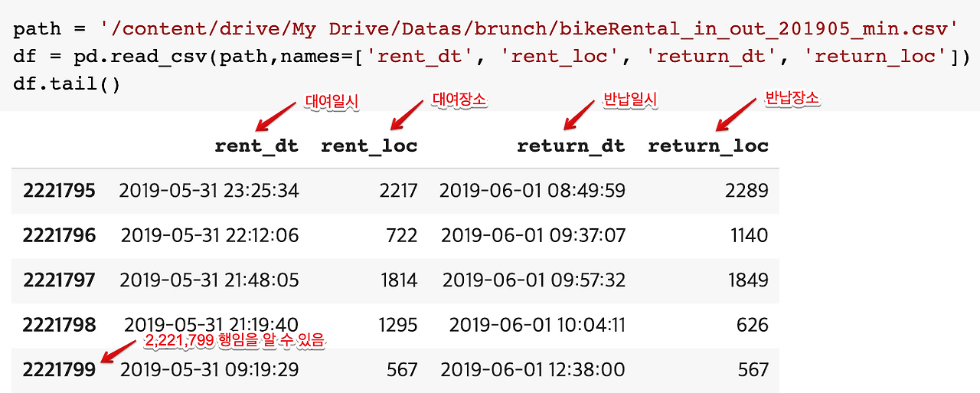Click the rent_dt column header

coord(256,146)
